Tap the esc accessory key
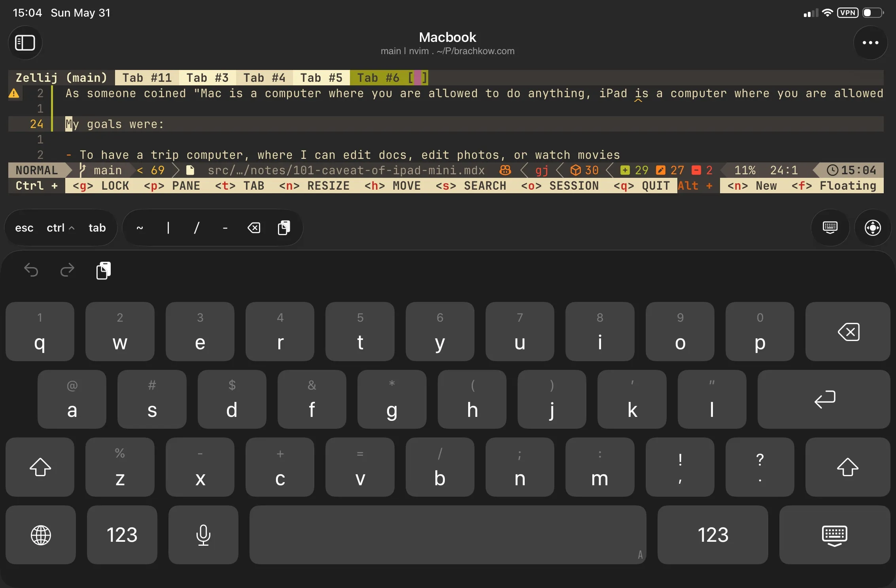This screenshot has width=896, height=588. click(x=24, y=228)
